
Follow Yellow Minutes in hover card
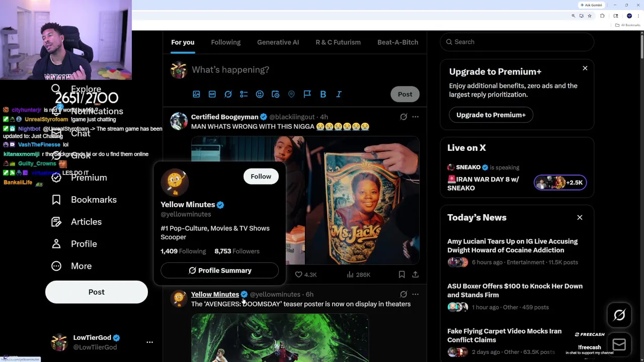[261, 176]
